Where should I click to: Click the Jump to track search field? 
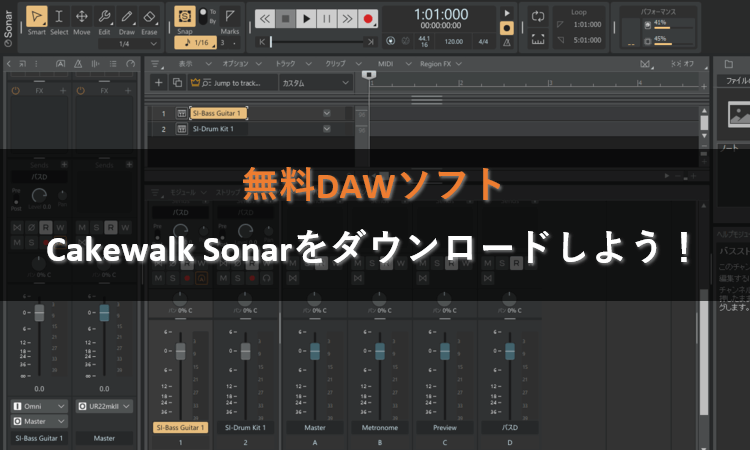[230, 83]
